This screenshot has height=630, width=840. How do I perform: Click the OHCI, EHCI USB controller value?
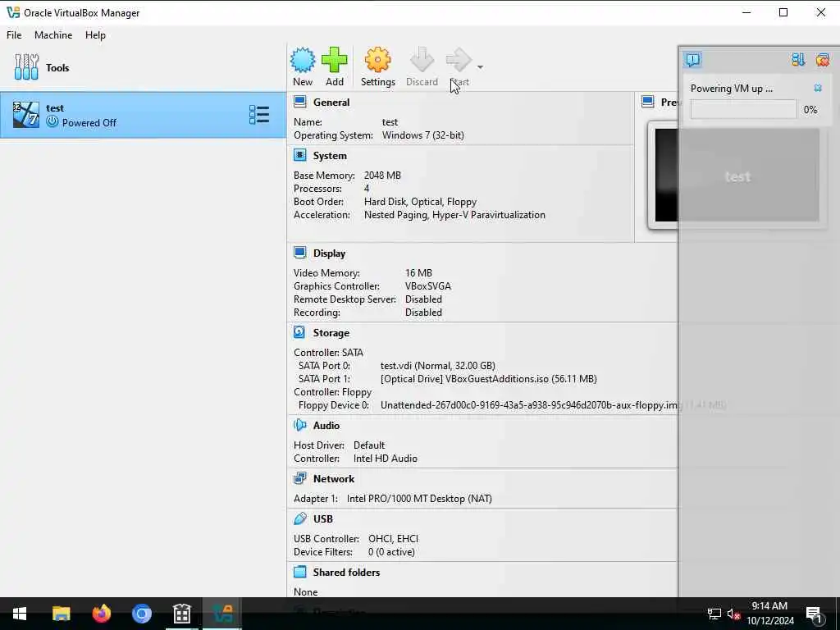(393, 539)
